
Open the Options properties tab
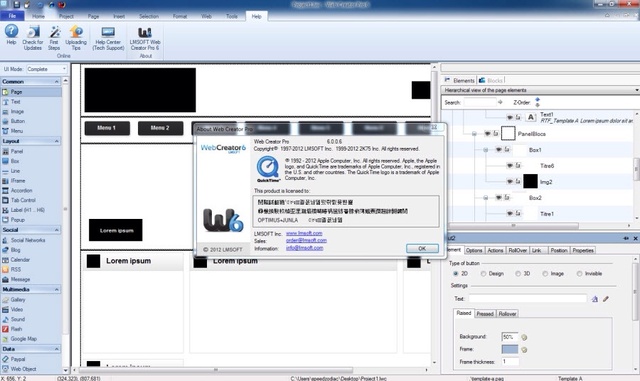(x=474, y=250)
